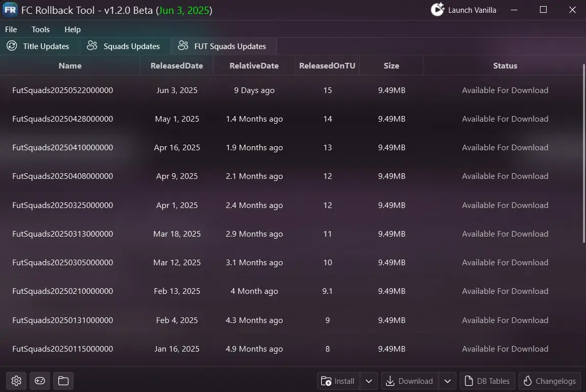The width and height of the screenshot is (586, 392).
Task: Click the Mar 18, 2025 release date cell
Action: [x=177, y=234]
